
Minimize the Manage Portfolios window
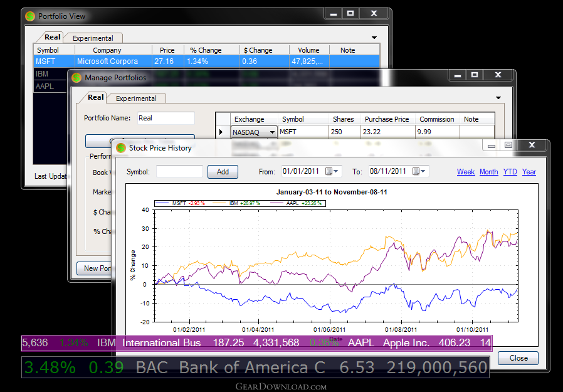tap(458, 75)
